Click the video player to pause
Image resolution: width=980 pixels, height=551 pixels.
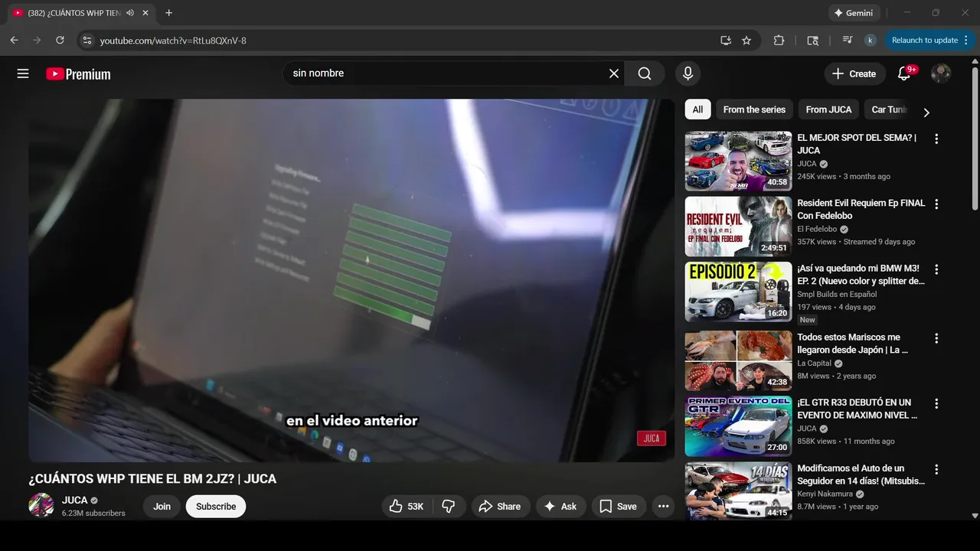[351, 280]
